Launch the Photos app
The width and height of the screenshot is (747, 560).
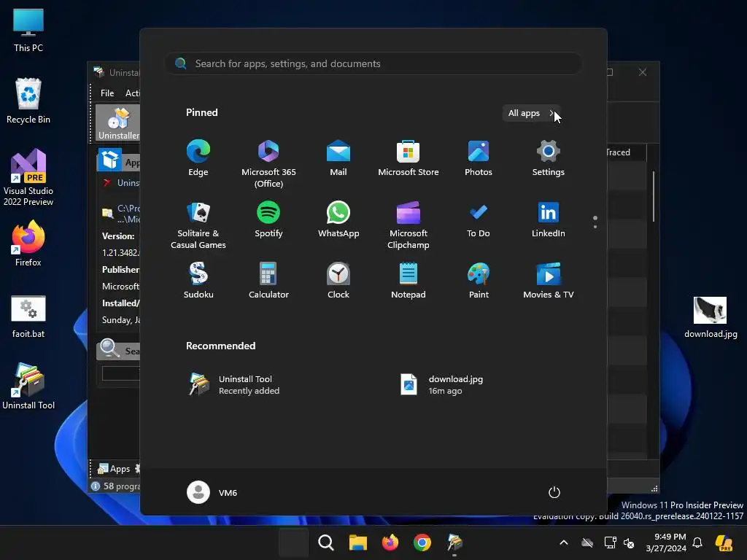[479, 158]
